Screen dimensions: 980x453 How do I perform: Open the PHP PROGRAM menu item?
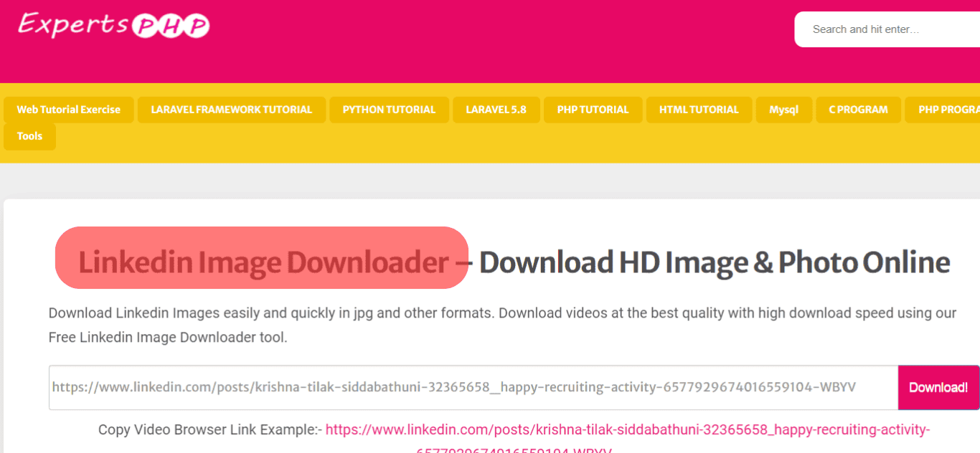click(x=943, y=110)
